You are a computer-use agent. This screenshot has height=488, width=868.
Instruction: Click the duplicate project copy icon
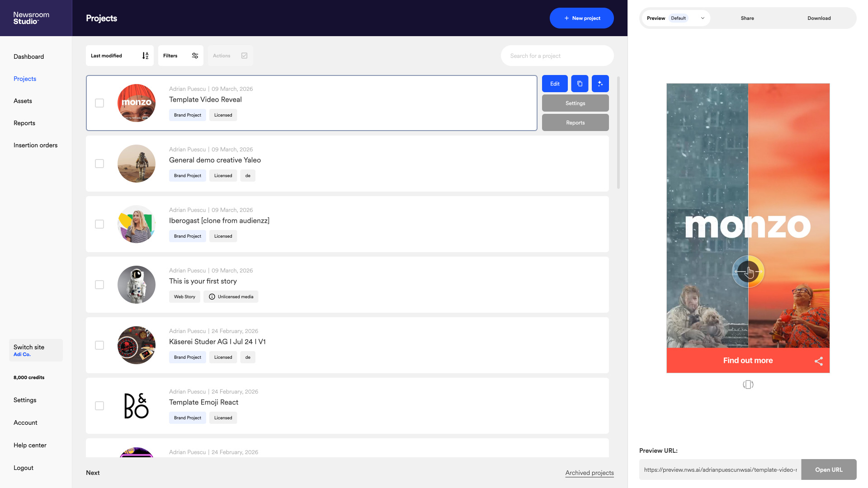(x=580, y=84)
